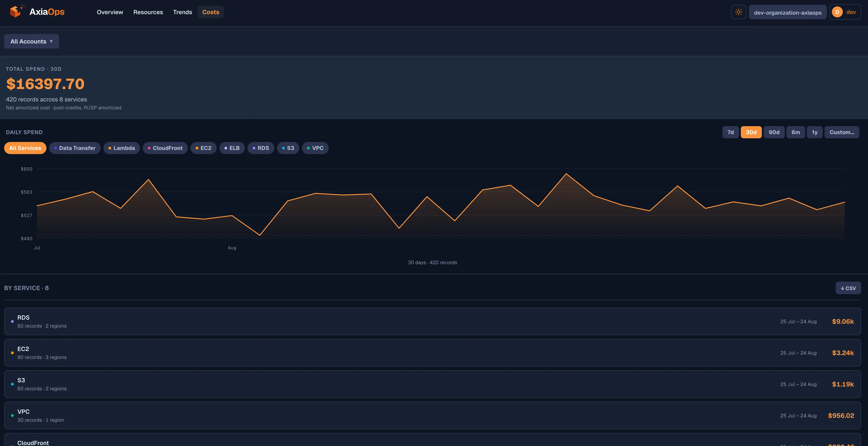This screenshot has width=868, height=446.
Task: Open the dev-organization-axiaops organization selector
Action: 787,12
